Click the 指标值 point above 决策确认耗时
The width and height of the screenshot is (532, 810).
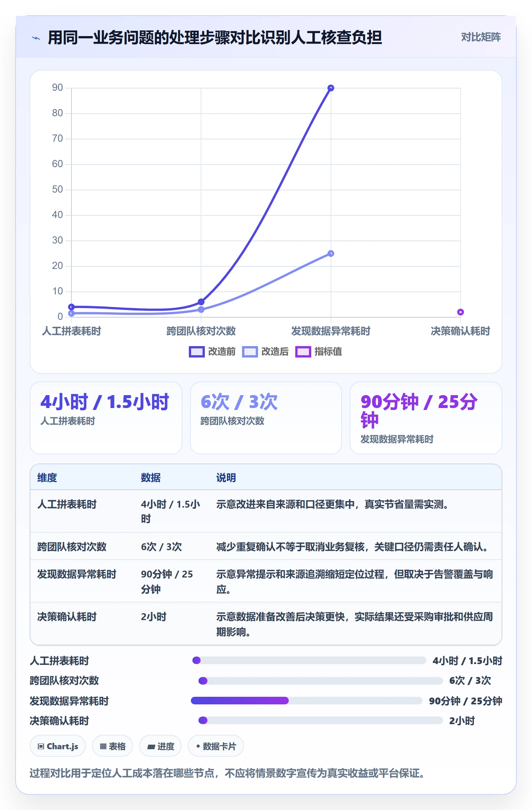[x=460, y=312]
